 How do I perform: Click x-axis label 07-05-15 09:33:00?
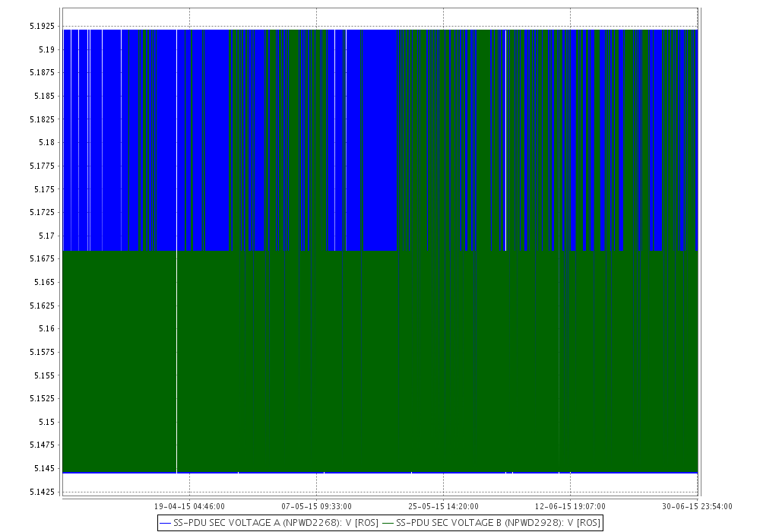pos(316,506)
